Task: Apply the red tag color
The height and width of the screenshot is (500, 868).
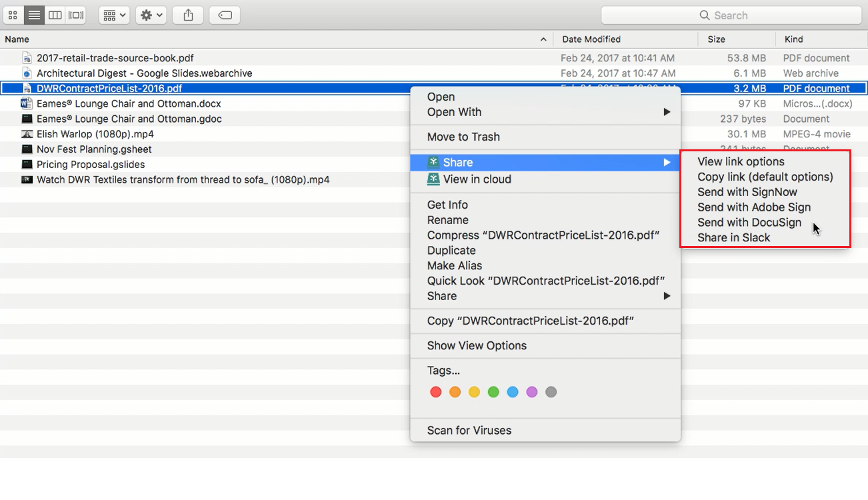Action: coord(436,392)
